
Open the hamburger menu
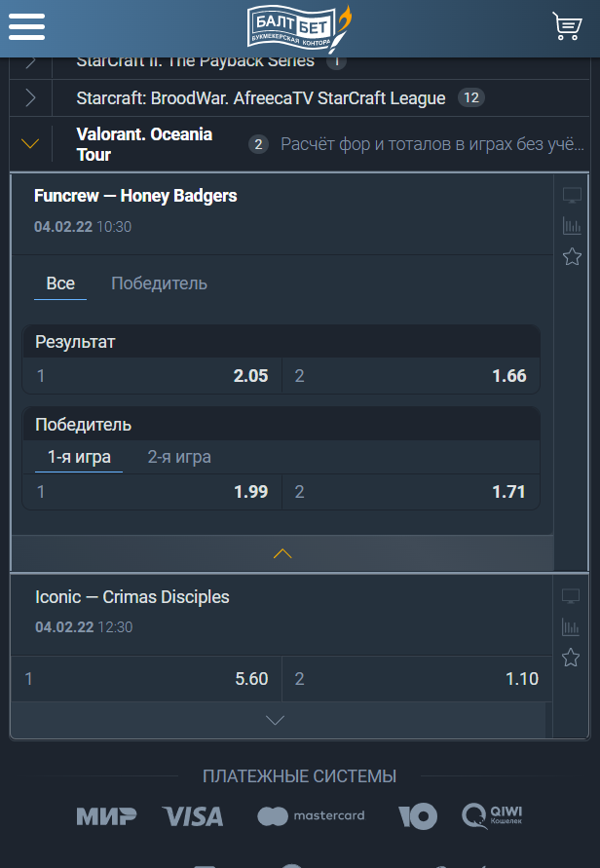26,26
